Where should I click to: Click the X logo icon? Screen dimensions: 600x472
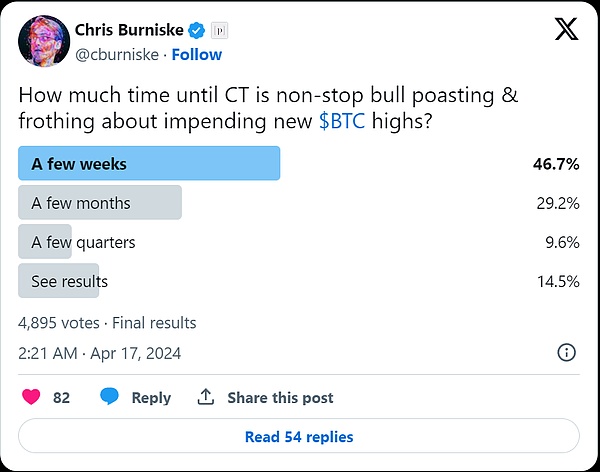[566, 33]
